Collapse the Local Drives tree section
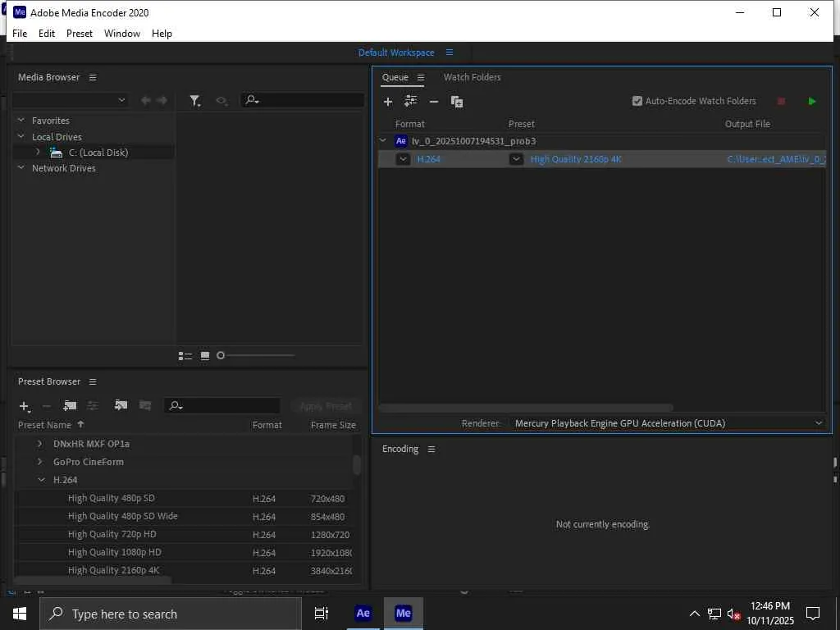This screenshot has height=630, width=840. [x=21, y=137]
